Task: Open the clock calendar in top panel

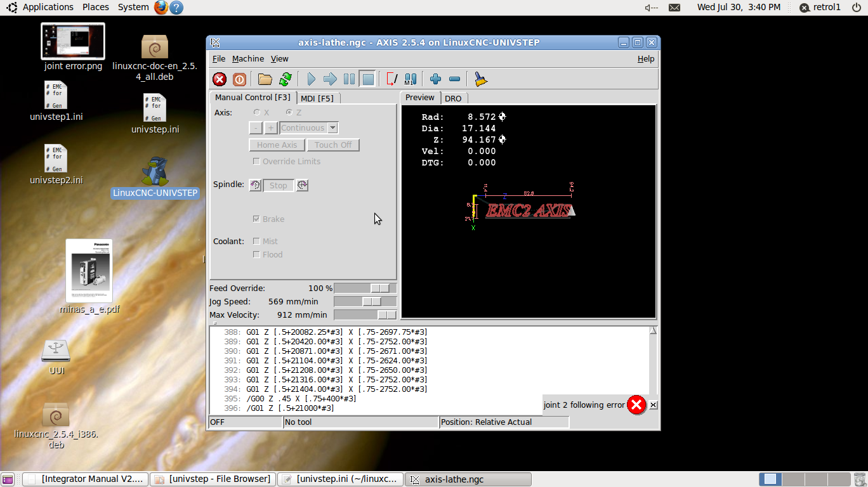Action: click(739, 8)
